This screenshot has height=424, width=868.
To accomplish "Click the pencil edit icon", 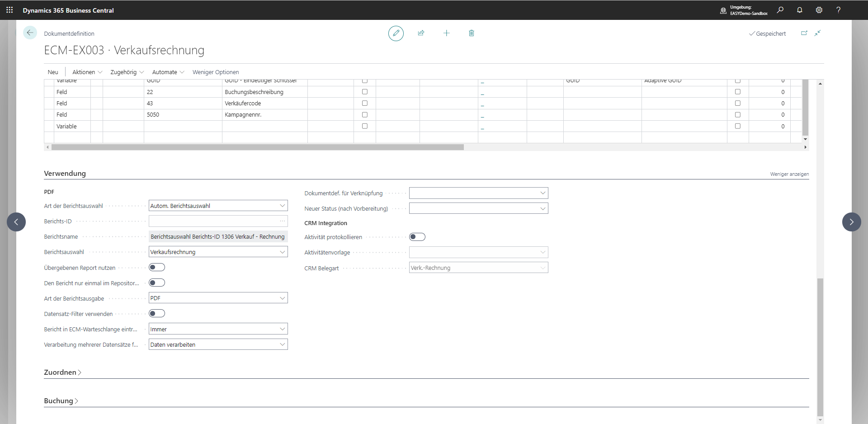I will [x=396, y=33].
